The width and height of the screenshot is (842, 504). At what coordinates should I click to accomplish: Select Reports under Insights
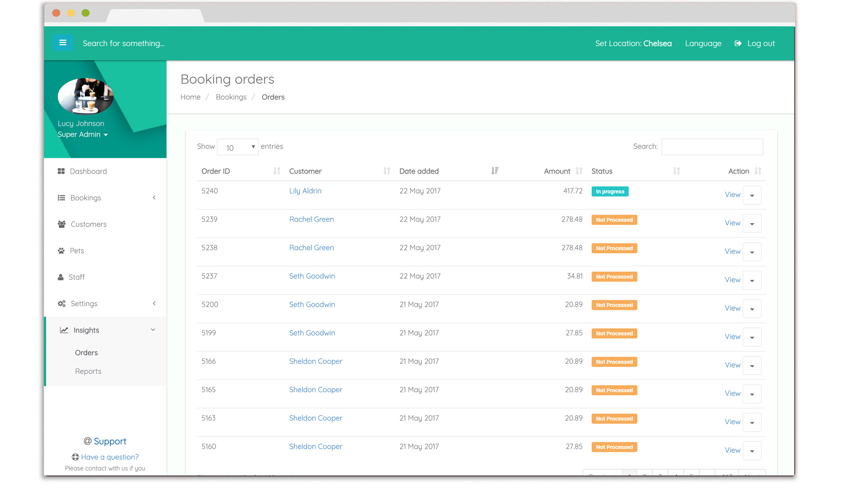pos(88,371)
